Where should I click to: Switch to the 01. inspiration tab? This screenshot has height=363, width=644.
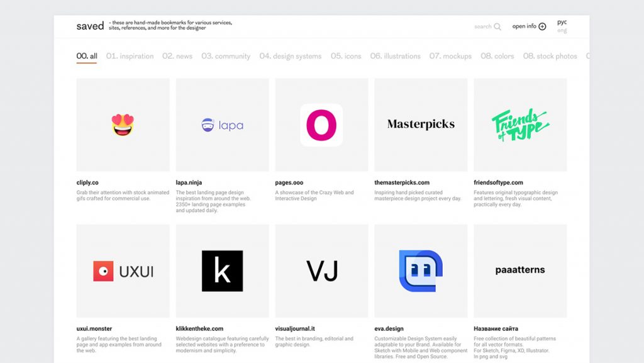pyautogui.click(x=130, y=56)
